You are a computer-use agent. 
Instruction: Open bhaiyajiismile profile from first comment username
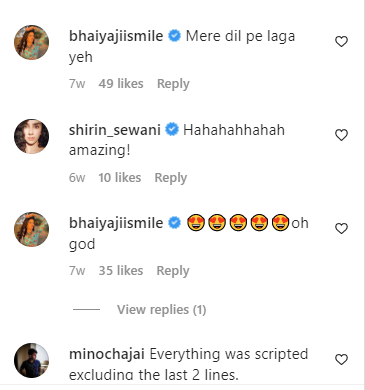116,36
